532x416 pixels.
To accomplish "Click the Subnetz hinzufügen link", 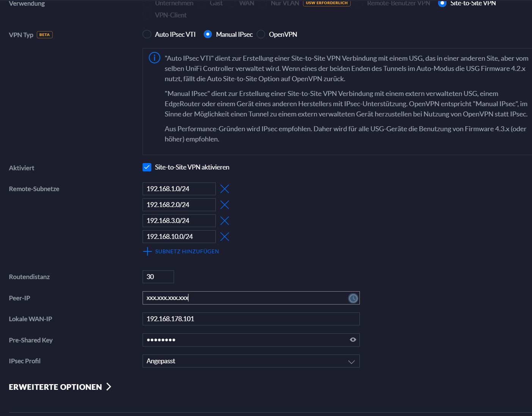I will [x=187, y=251].
